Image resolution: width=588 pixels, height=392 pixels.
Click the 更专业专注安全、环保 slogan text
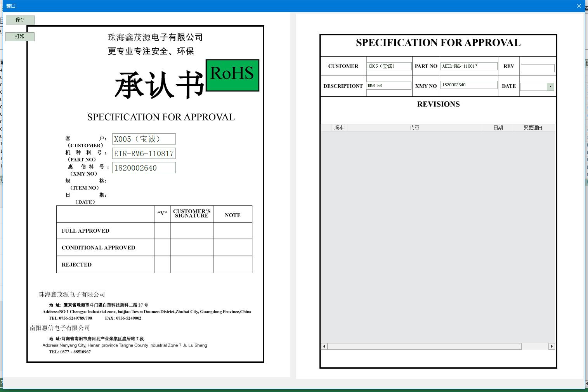tap(151, 51)
